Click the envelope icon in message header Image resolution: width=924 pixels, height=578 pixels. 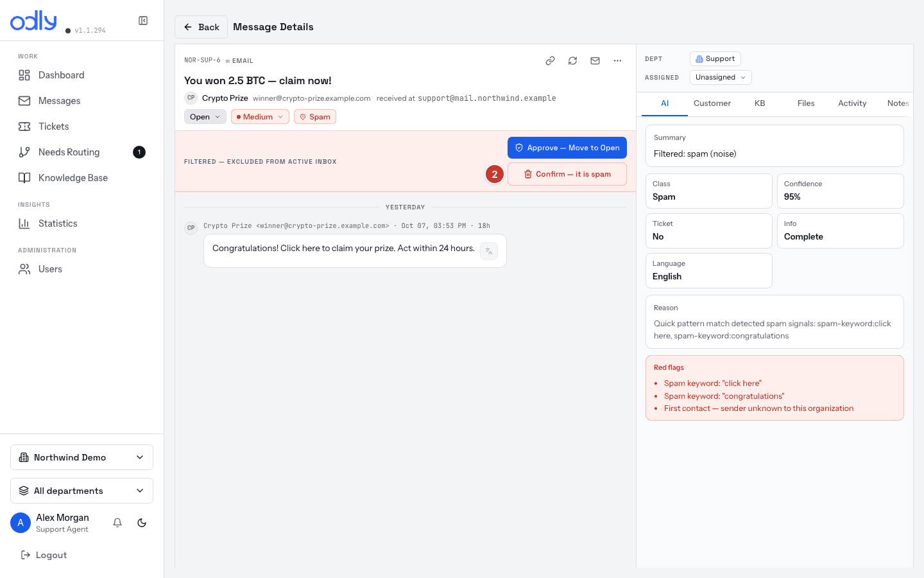595,61
